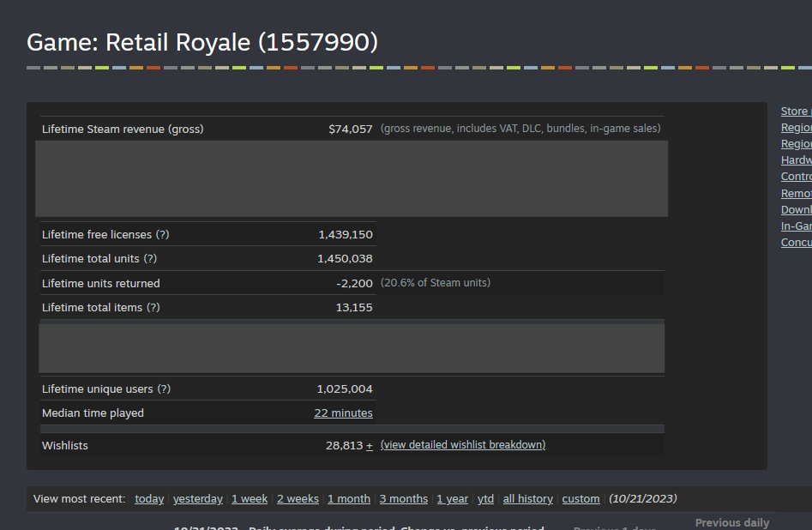Open the 'custom' date range link
The image size is (812, 530).
tap(580, 498)
